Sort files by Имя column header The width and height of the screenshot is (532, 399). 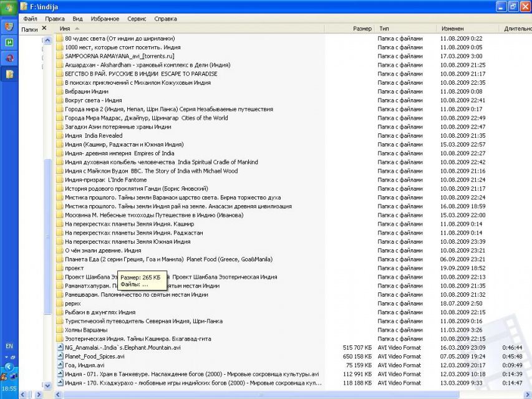65,29
